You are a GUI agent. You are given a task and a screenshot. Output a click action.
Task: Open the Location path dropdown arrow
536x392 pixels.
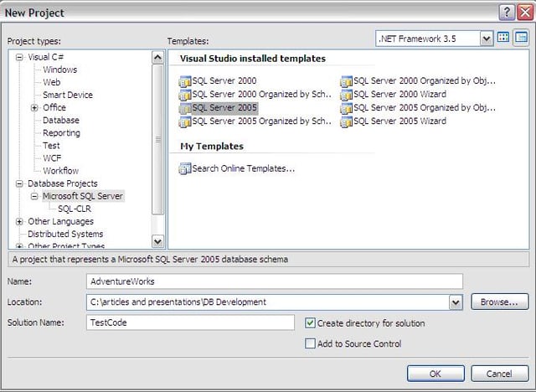click(456, 302)
